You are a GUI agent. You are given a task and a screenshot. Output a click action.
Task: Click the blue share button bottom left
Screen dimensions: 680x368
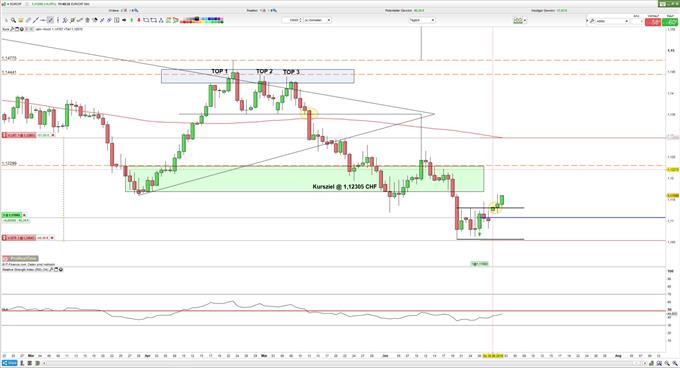(x=9, y=363)
